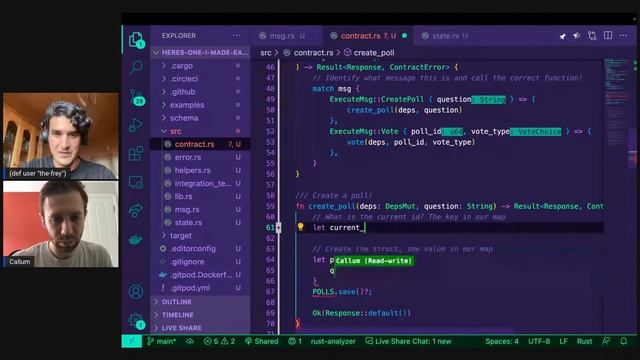Image resolution: width=640 pixels, height=360 pixels.
Task: Open state.rs in the file tree
Action: tap(200, 222)
